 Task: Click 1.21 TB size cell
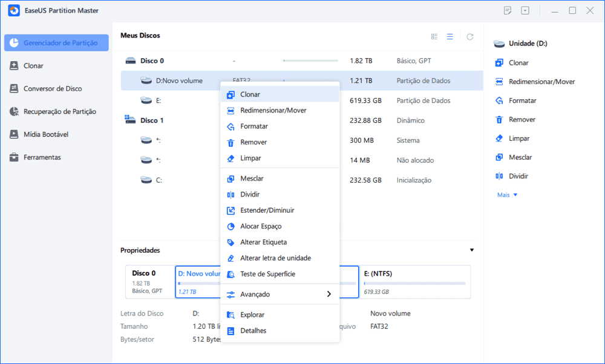[x=361, y=80]
